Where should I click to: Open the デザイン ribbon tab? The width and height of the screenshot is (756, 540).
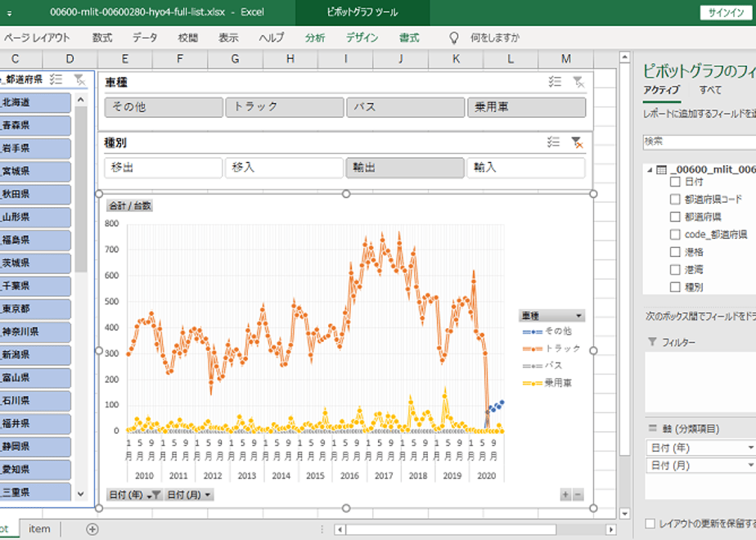point(362,38)
